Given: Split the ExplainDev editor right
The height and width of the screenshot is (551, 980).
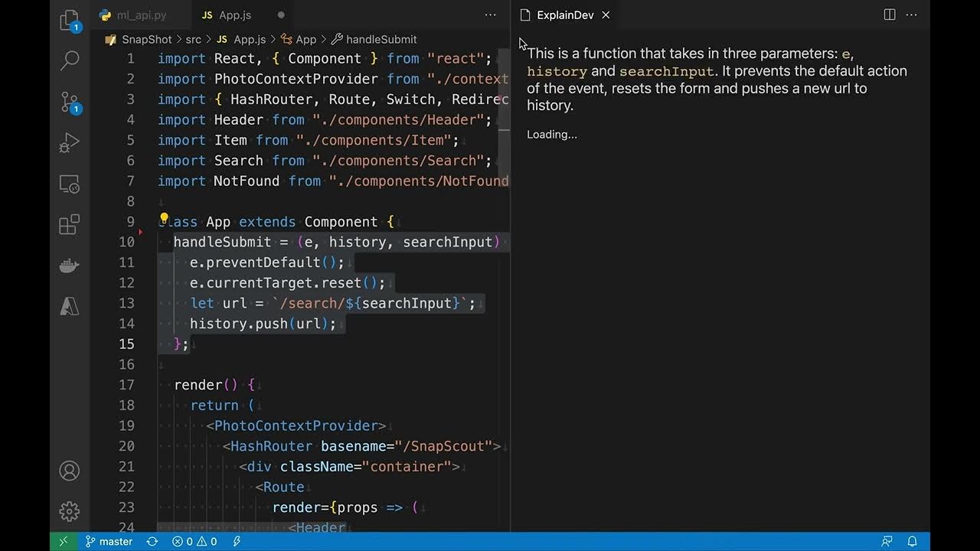Looking at the screenshot, I should [890, 15].
